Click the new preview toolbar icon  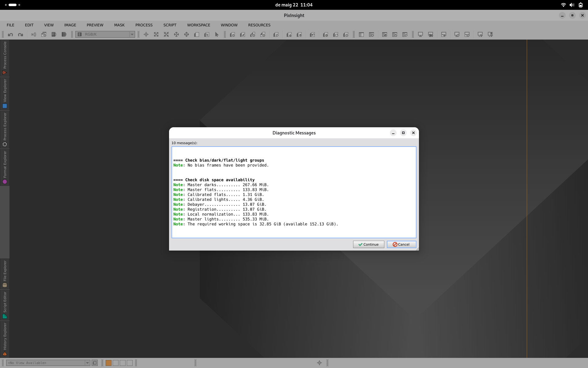click(x=232, y=35)
